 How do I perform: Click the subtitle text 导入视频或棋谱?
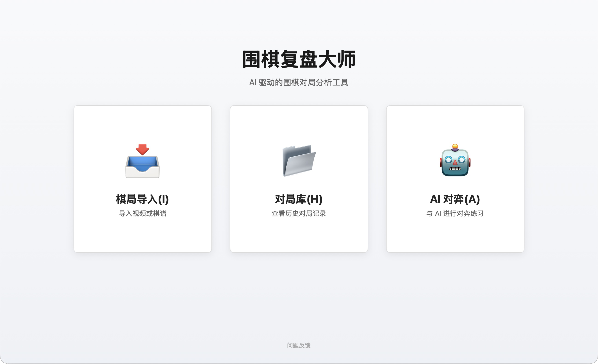click(142, 213)
